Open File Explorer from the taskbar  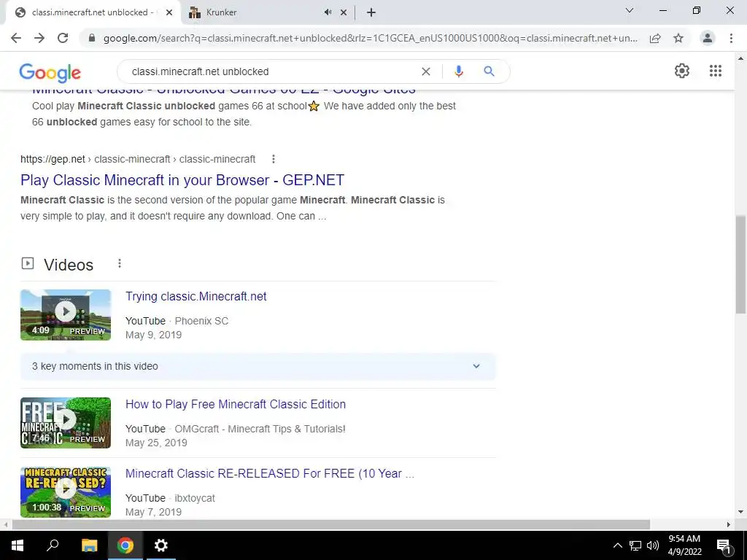(89, 545)
